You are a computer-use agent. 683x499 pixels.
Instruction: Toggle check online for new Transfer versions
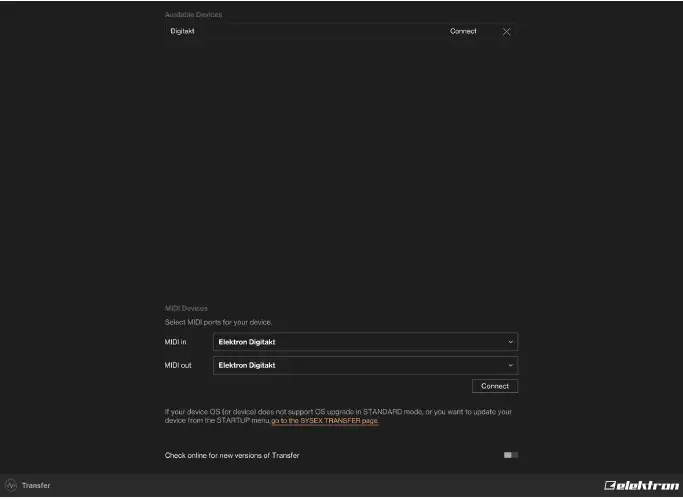click(x=511, y=455)
